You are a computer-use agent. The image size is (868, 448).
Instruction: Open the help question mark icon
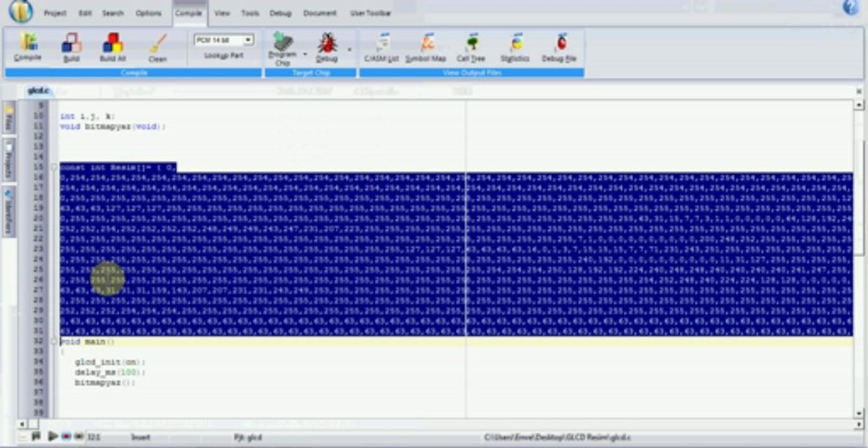[851, 7]
